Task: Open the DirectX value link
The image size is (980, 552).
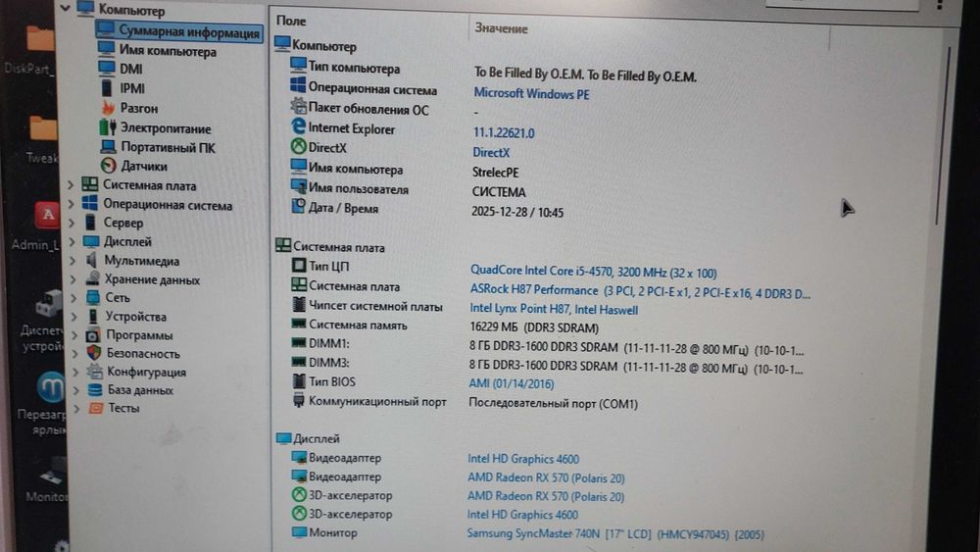Action: tap(491, 152)
